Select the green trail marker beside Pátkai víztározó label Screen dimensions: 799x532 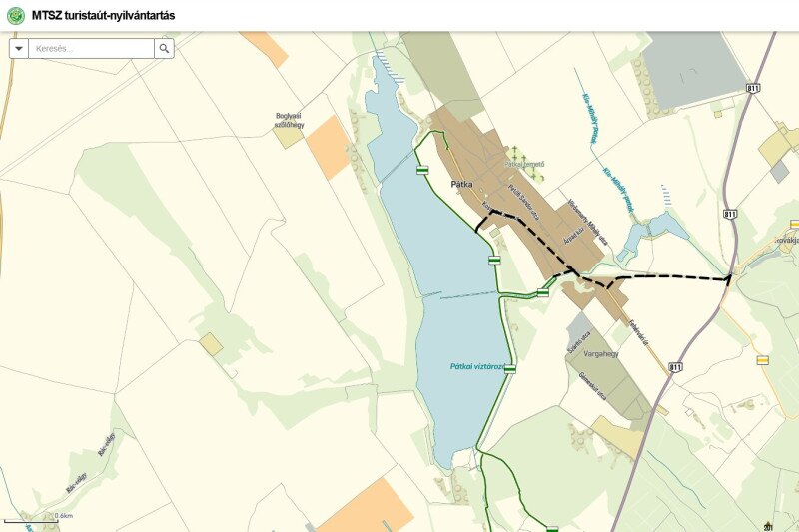[x=510, y=369]
